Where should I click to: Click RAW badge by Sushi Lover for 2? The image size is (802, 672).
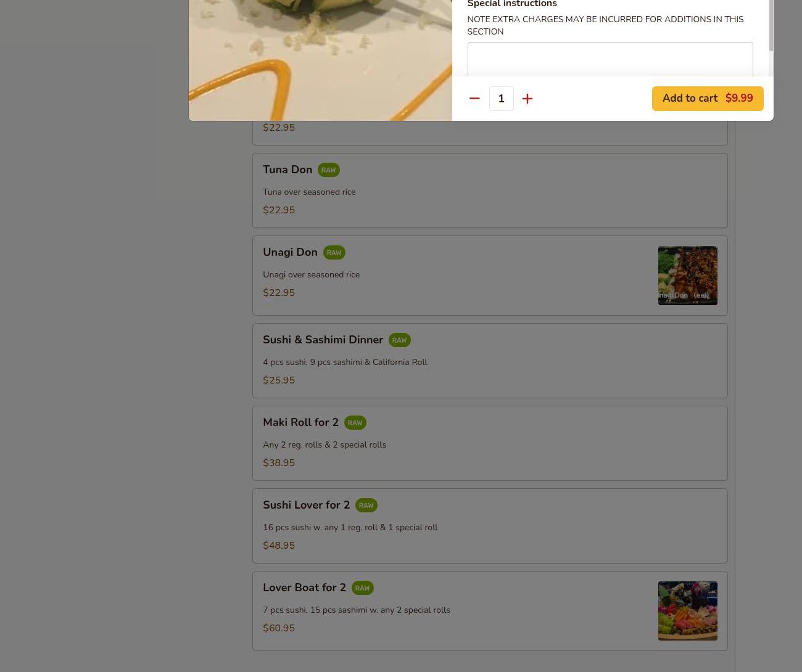tap(366, 506)
